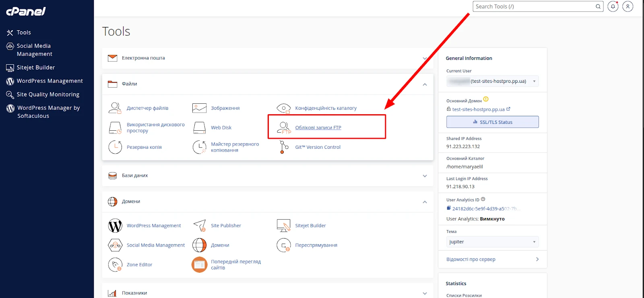644x298 pixels.
Task: Click the Social Media Management icon in Домени
Action: 115,245
